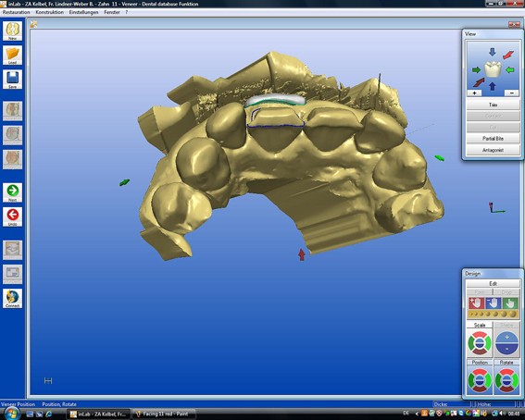Click the Edit button in Design panel
525x420 pixels.
493,284
